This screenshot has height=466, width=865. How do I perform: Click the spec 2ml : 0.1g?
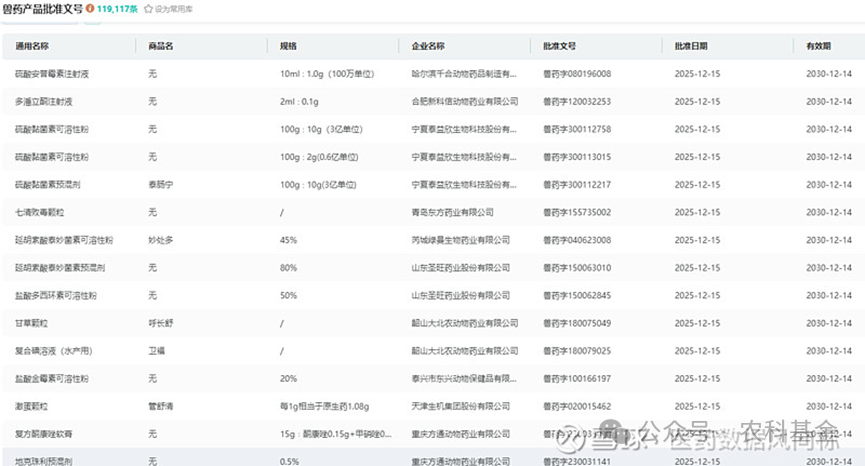(x=300, y=101)
